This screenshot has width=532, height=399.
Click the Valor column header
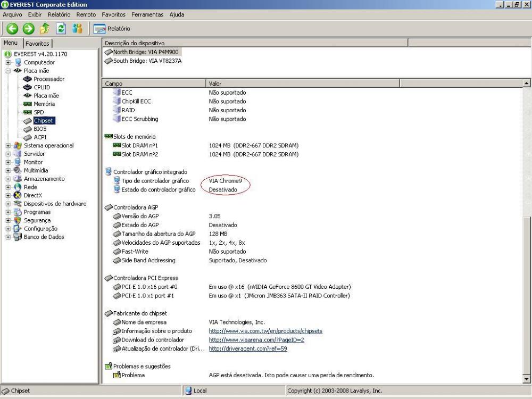coord(215,84)
